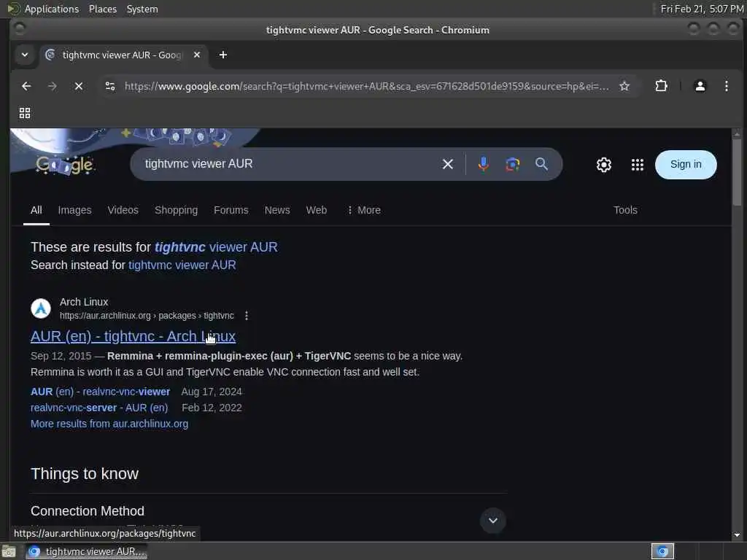Screen dimensions: 747x560
Task: Click the breadcrumb URL 'https://aur.archlinux.org › packages › tightvnc'
Action: tap(147, 316)
